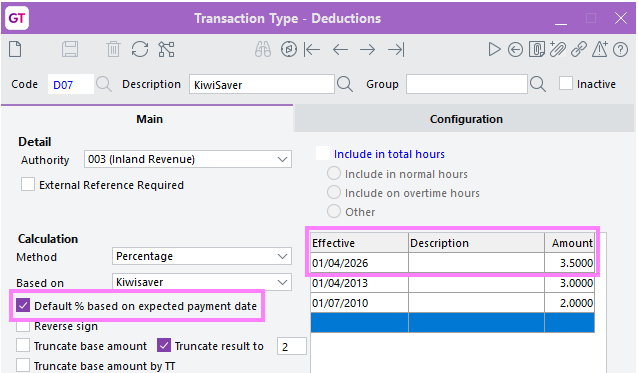Click the Save disk toolbar icon

click(x=70, y=49)
